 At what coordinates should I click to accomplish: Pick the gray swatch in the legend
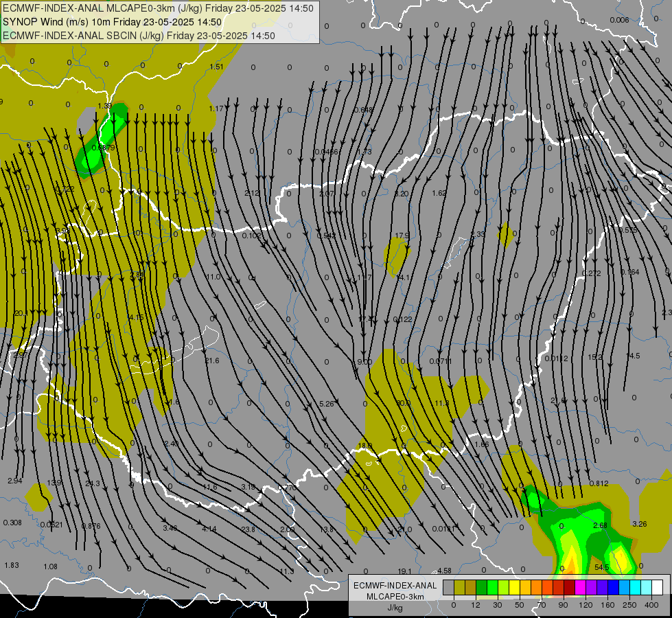click(448, 588)
